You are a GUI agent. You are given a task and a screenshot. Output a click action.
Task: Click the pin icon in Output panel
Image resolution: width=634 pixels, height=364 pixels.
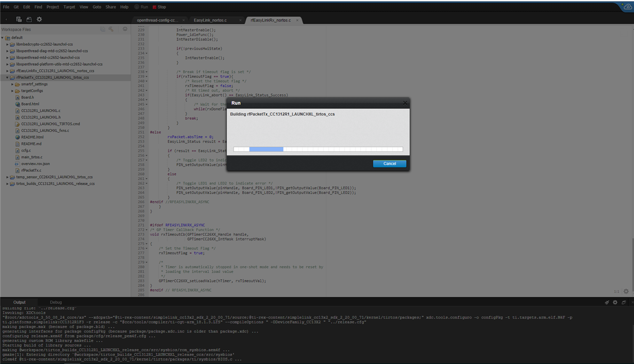[607, 302]
